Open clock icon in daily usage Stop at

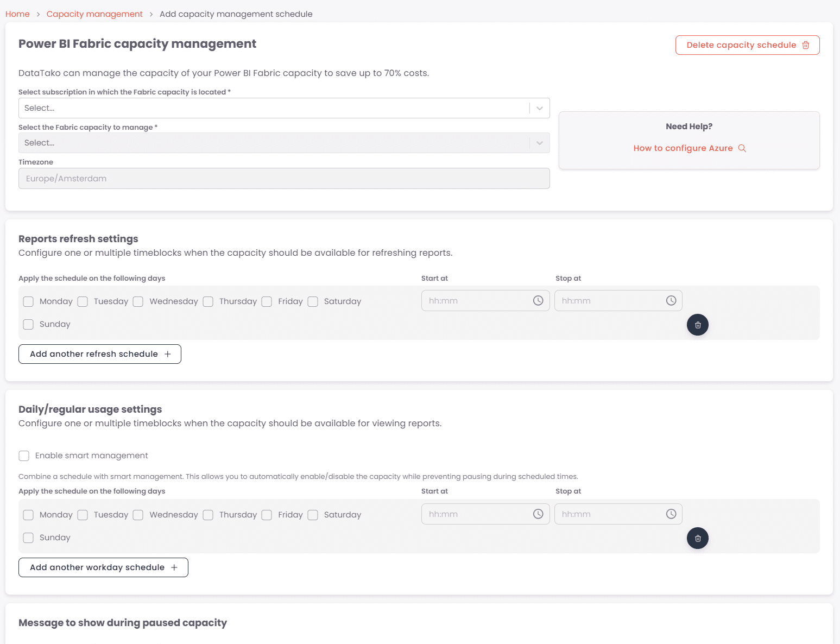pos(671,514)
